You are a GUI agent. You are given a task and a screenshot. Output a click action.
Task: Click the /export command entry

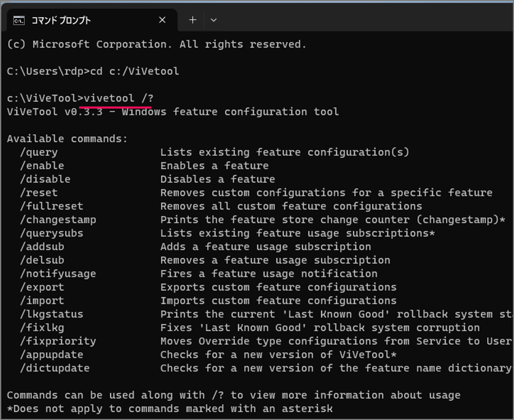[42, 287]
